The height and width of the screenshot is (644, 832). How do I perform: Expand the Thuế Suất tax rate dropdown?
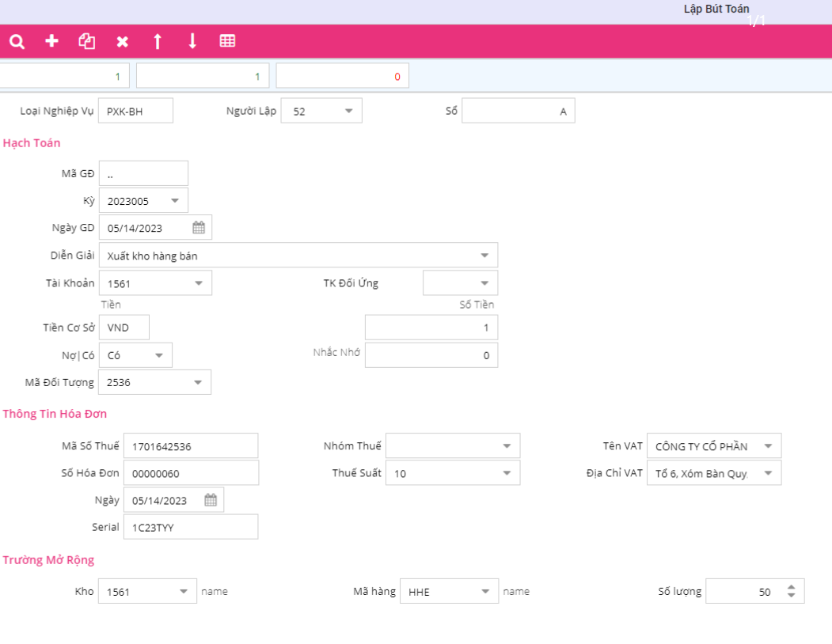507,473
